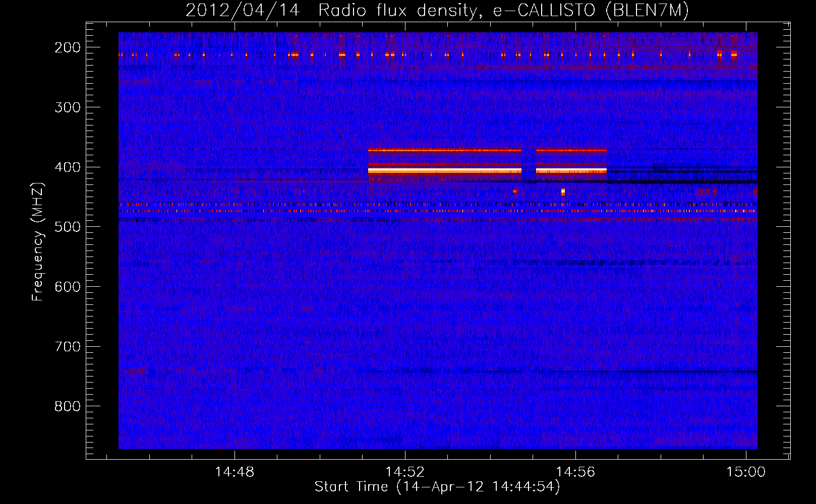Screen dimensions: 816x504
Task: Click the 14:56 time tick label
Action: point(575,472)
